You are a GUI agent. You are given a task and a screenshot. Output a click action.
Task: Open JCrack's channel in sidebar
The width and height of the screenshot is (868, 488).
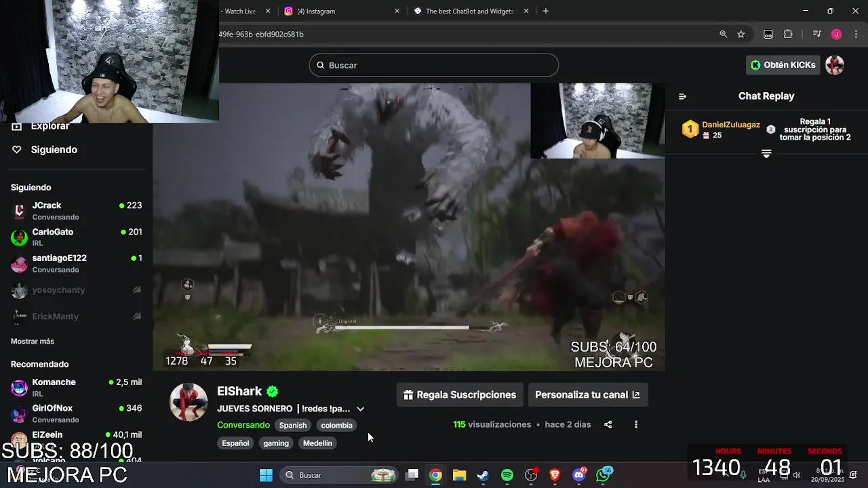[76, 211]
